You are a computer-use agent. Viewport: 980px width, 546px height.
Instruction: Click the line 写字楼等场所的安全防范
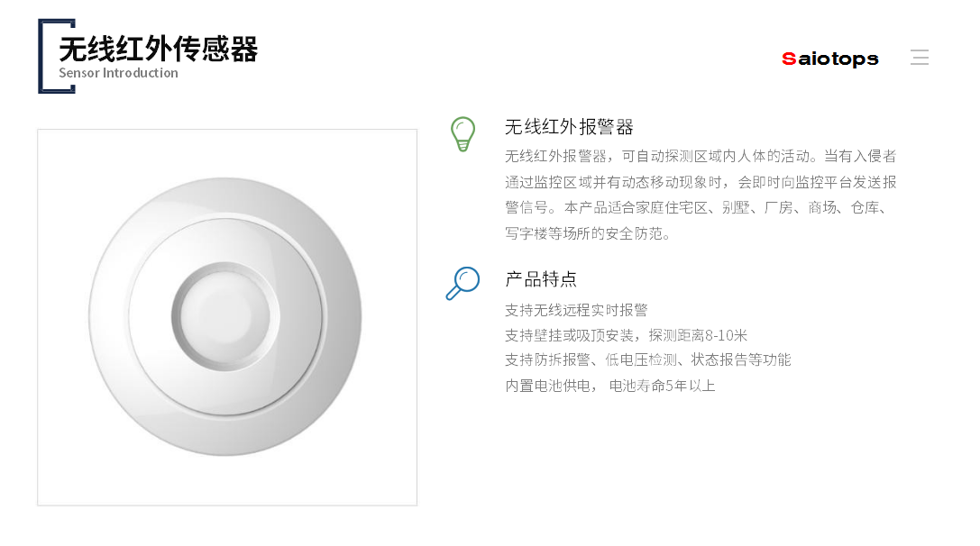pos(588,233)
